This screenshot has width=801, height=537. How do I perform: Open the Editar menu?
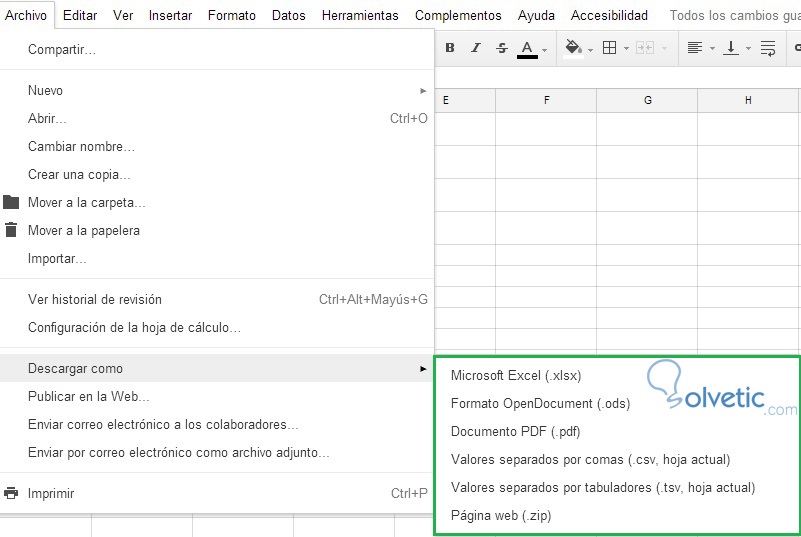pyautogui.click(x=80, y=15)
